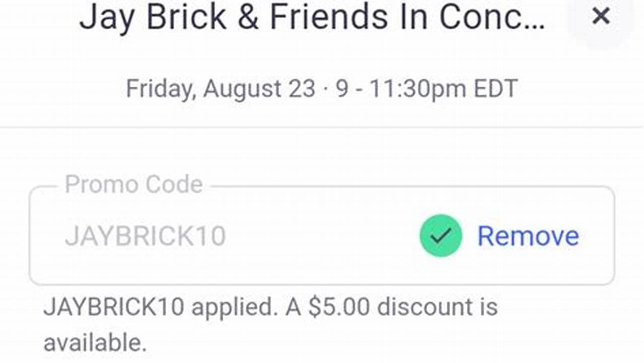This screenshot has width=644, height=363.
Task: Click the checkmark inside the green circle
Action: click(x=440, y=235)
